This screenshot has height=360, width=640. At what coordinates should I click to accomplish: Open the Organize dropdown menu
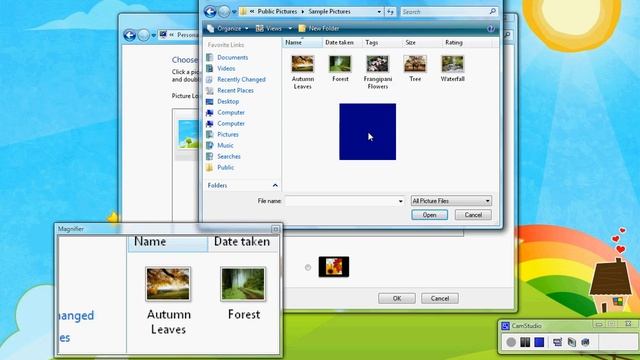pos(227,29)
